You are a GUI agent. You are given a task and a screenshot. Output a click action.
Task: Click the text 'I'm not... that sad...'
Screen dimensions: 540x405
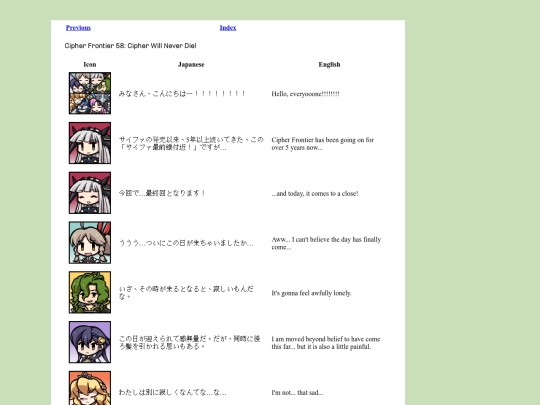[297, 393]
